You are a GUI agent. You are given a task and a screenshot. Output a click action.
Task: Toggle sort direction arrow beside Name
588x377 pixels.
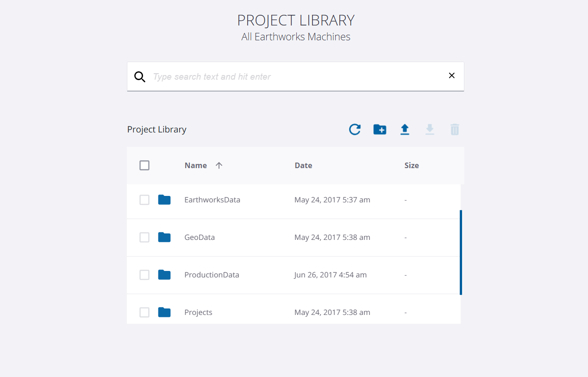click(x=219, y=165)
